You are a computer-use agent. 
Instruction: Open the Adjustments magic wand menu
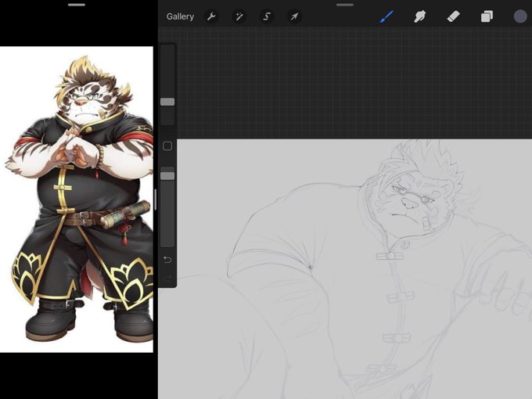(x=239, y=16)
